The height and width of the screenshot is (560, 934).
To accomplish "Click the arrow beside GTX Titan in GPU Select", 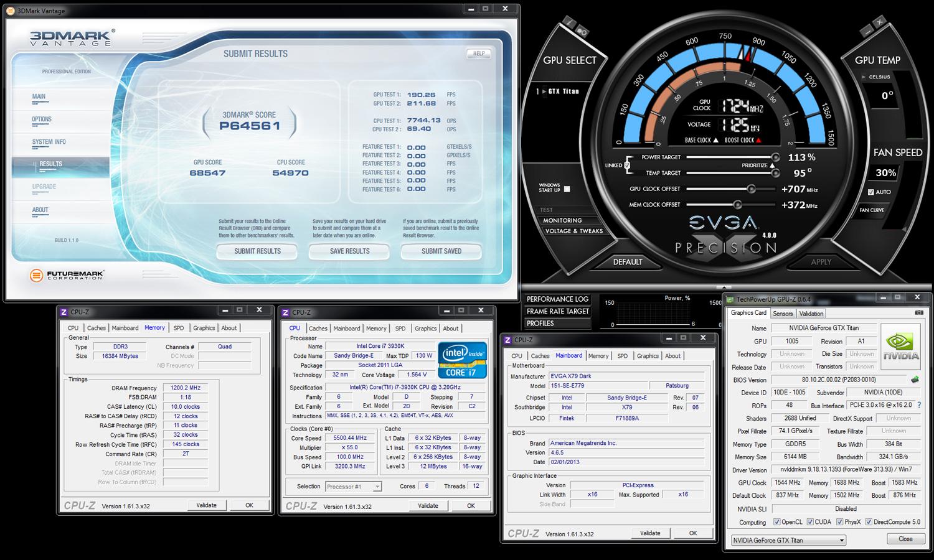I will [543, 91].
